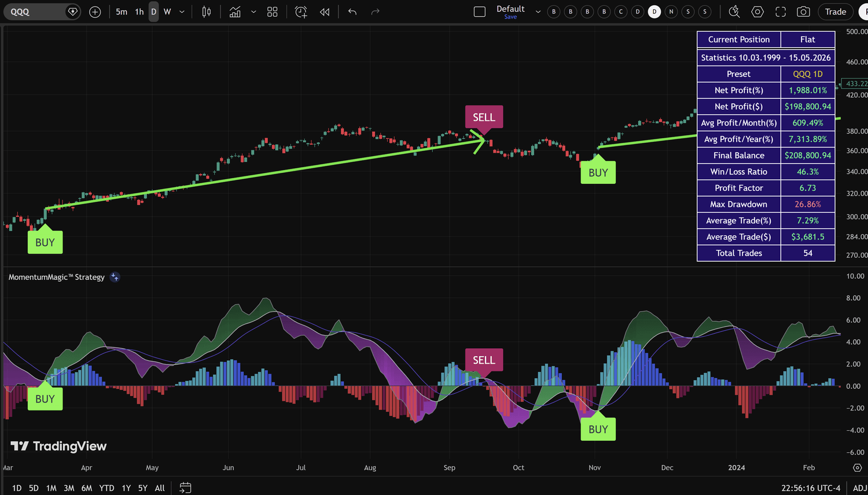Image resolution: width=868 pixels, height=495 pixels.
Task: Click the SELL label in the indicator pane
Action: tap(484, 360)
